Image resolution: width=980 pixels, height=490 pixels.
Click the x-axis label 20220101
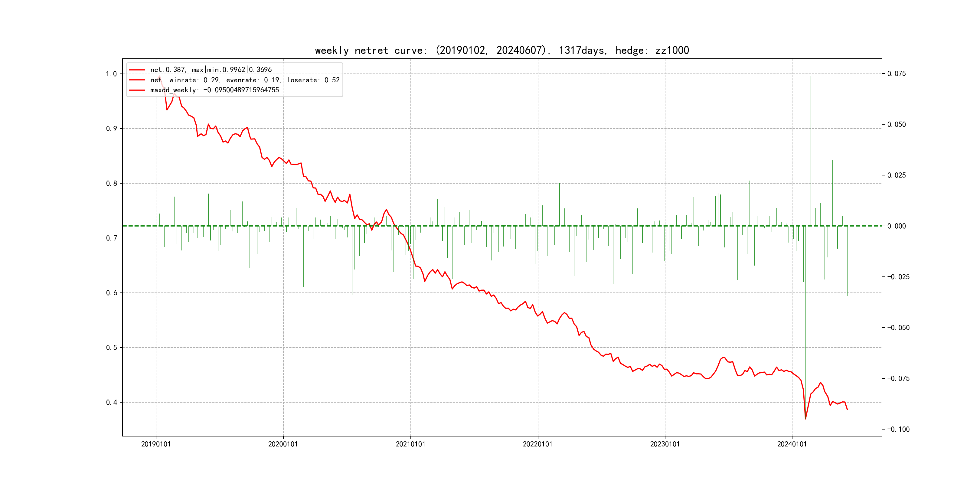pyautogui.click(x=537, y=444)
